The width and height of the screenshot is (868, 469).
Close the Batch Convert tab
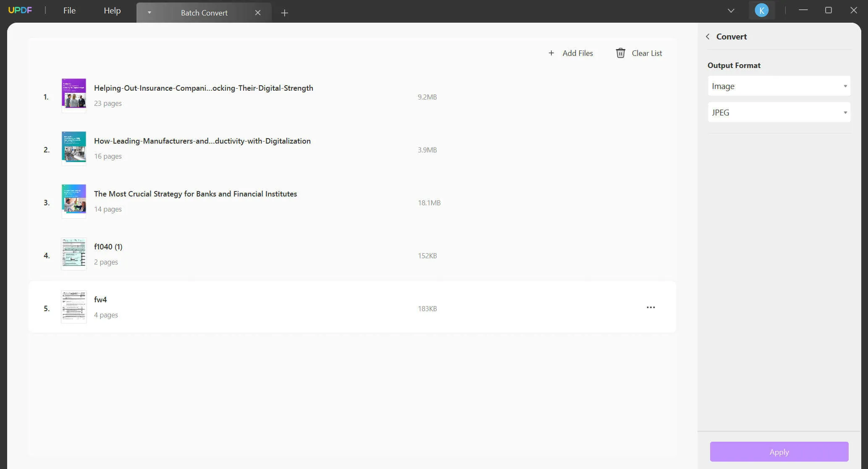pyautogui.click(x=258, y=13)
